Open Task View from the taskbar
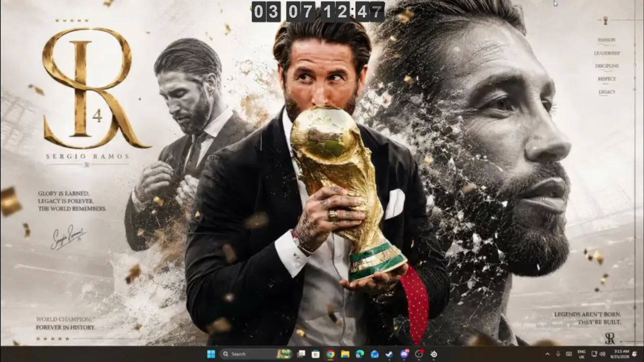644x362 pixels. (x=301, y=354)
